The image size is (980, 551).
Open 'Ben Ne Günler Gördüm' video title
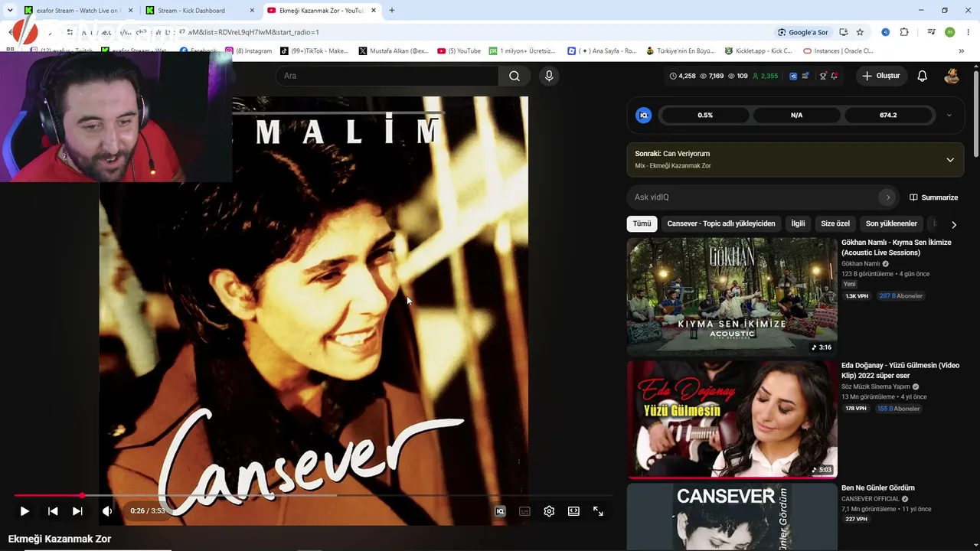tap(878, 488)
